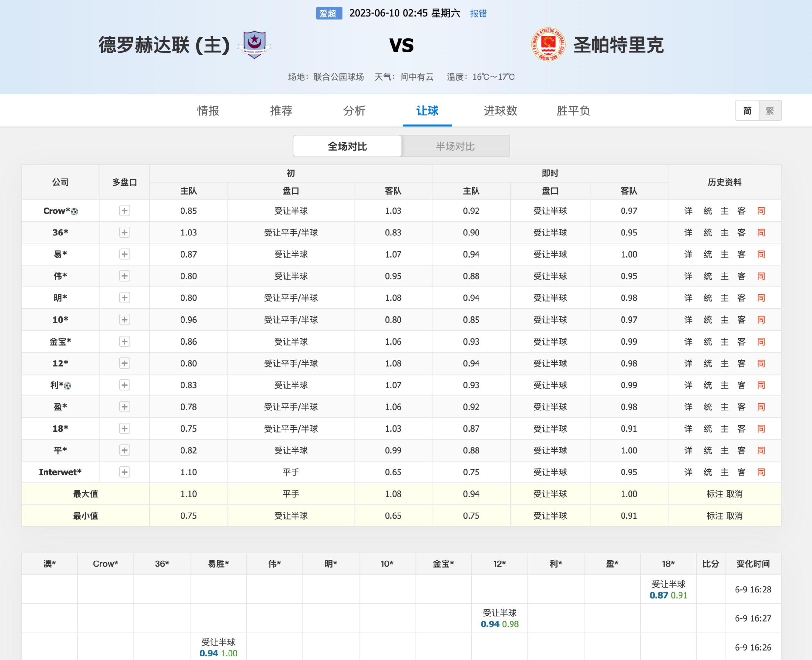
Task: Open 主 home history for 盈* row
Action: 725,407
